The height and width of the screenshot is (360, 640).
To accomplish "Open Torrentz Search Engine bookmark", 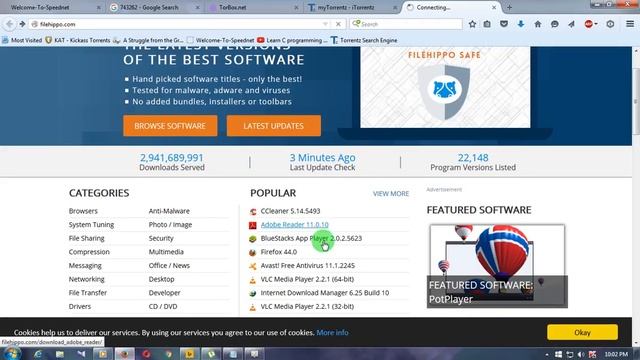I will (x=364, y=40).
